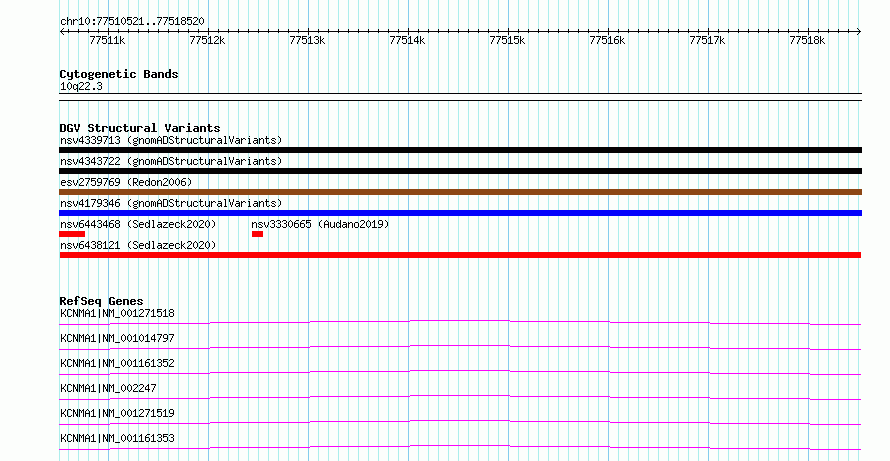Click the 77512k ruler tick label
The height and width of the screenshot is (461, 890).
(207, 40)
